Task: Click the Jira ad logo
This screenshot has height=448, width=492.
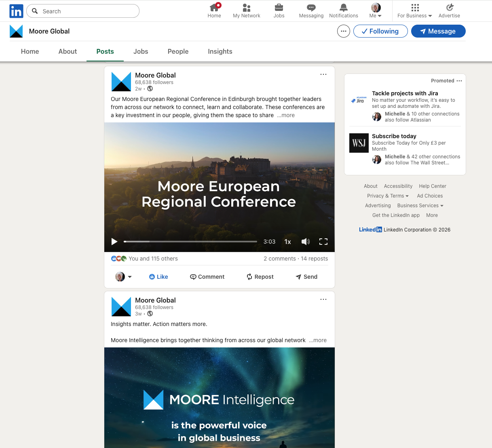Action: point(359,100)
